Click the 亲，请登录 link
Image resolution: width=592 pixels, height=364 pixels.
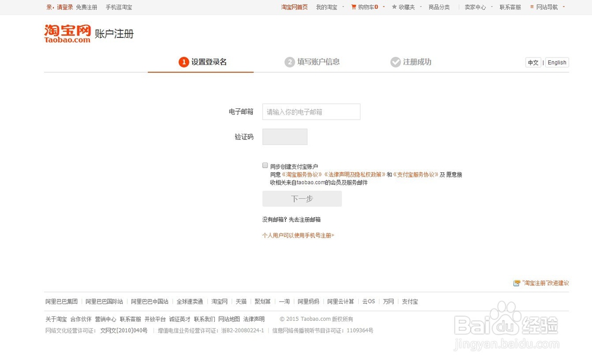pos(60,7)
